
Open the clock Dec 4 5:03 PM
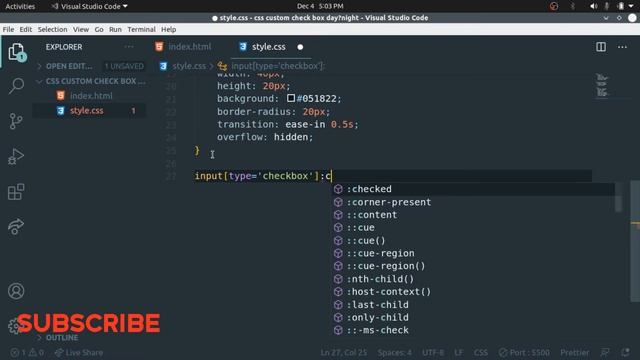click(320, 6)
